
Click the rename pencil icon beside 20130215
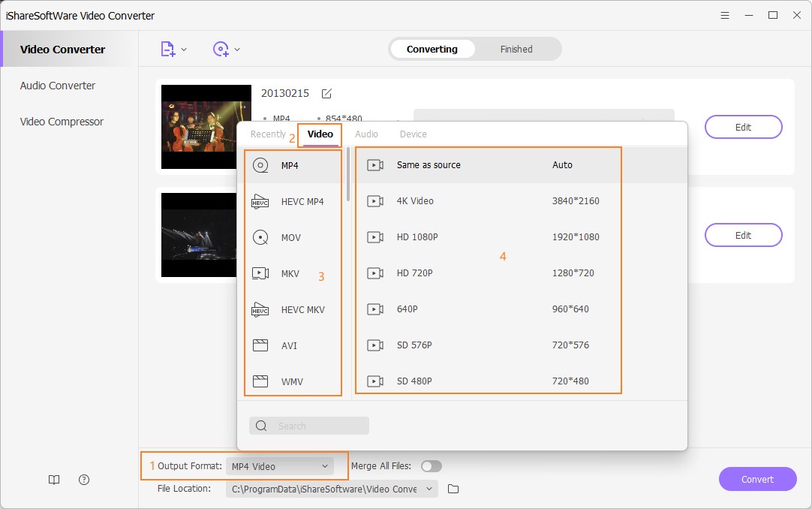pyautogui.click(x=326, y=94)
